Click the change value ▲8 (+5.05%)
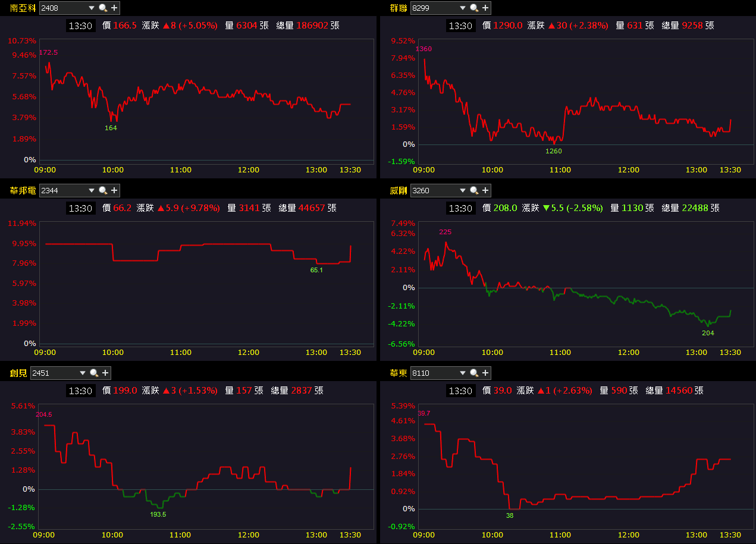The height and width of the screenshot is (544, 756). coord(190,26)
